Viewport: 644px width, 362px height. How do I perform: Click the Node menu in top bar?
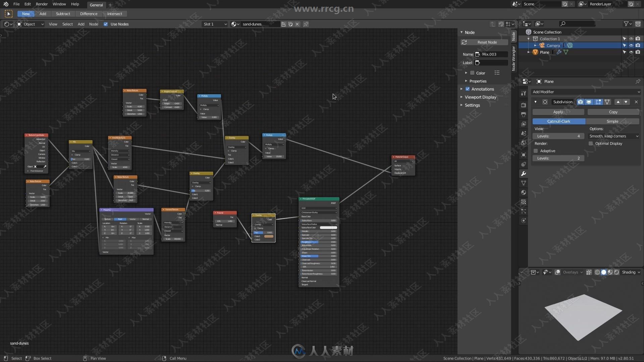(x=93, y=24)
